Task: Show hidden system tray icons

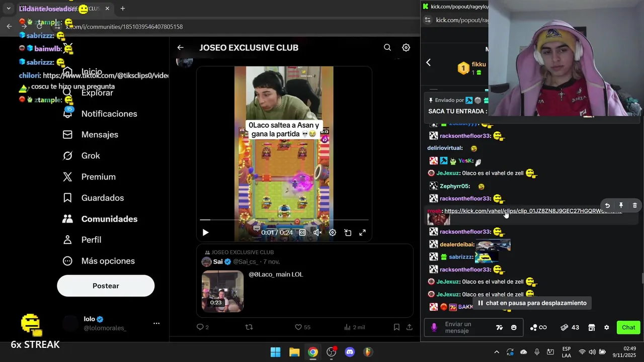Action: pos(497,352)
